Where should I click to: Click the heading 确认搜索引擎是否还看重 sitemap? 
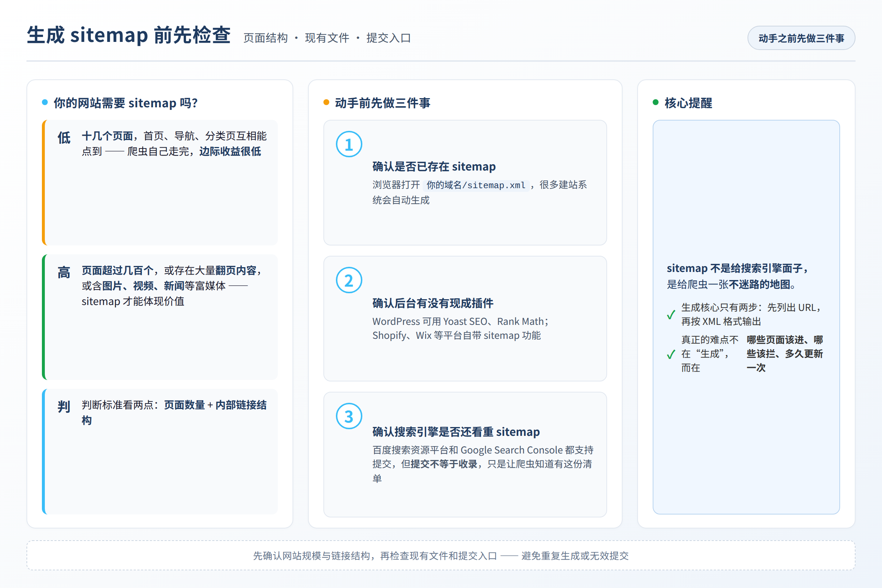tap(456, 432)
